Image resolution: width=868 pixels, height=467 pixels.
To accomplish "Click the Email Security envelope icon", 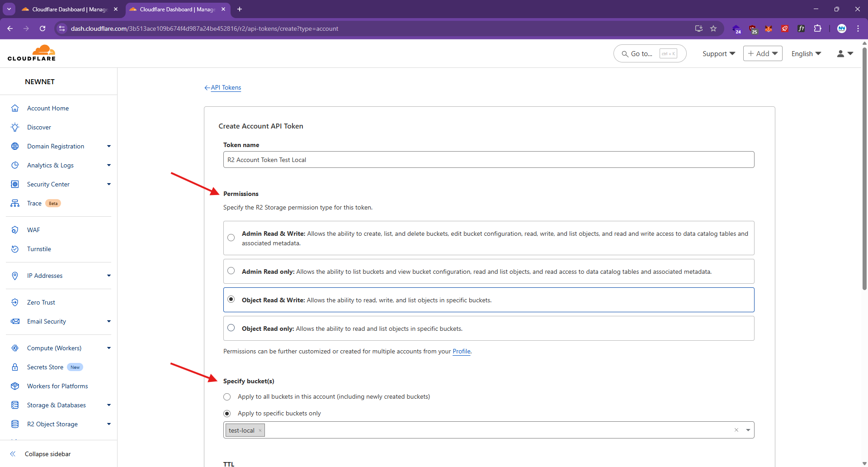I will (x=15, y=321).
